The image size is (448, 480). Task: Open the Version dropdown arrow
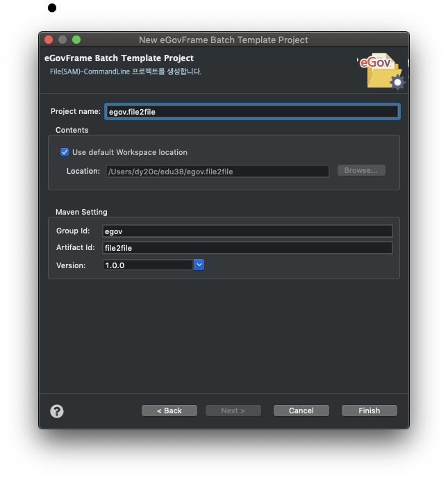click(199, 265)
